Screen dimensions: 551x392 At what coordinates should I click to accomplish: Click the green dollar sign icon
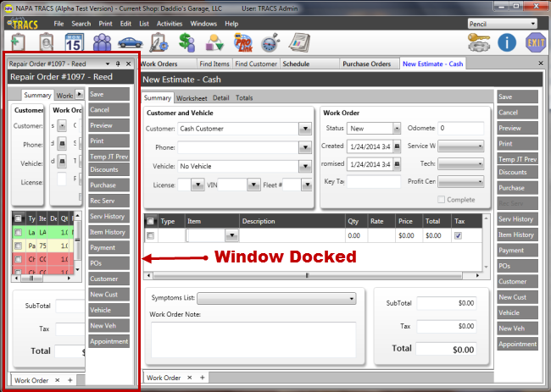(x=186, y=42)
